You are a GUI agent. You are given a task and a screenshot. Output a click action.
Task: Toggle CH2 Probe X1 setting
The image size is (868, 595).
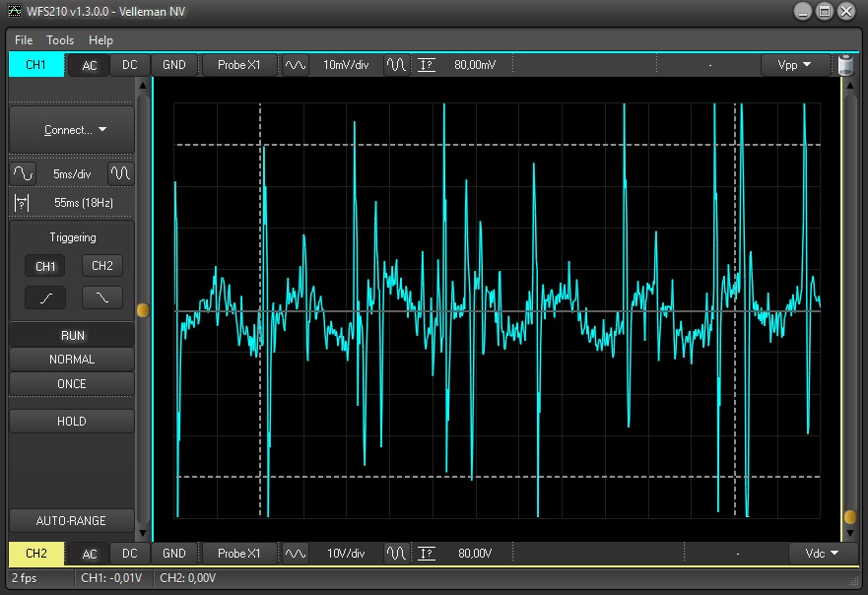point(239,553)
